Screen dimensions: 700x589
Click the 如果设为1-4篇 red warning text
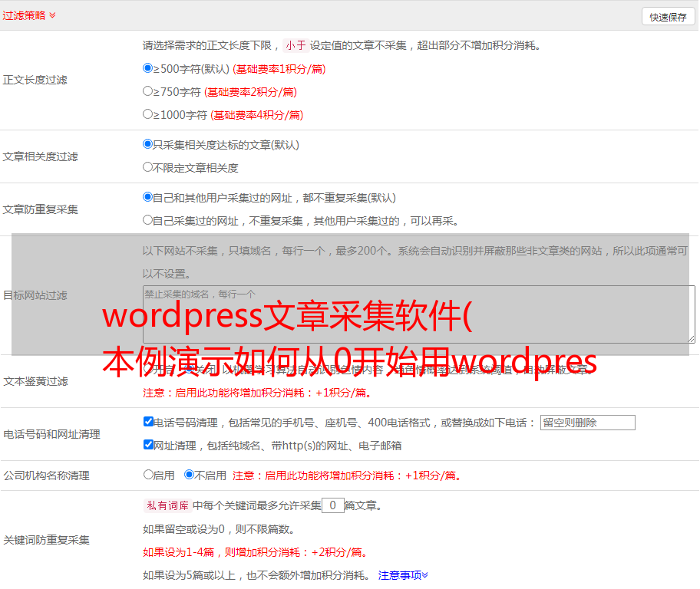[x=256, y=552]
